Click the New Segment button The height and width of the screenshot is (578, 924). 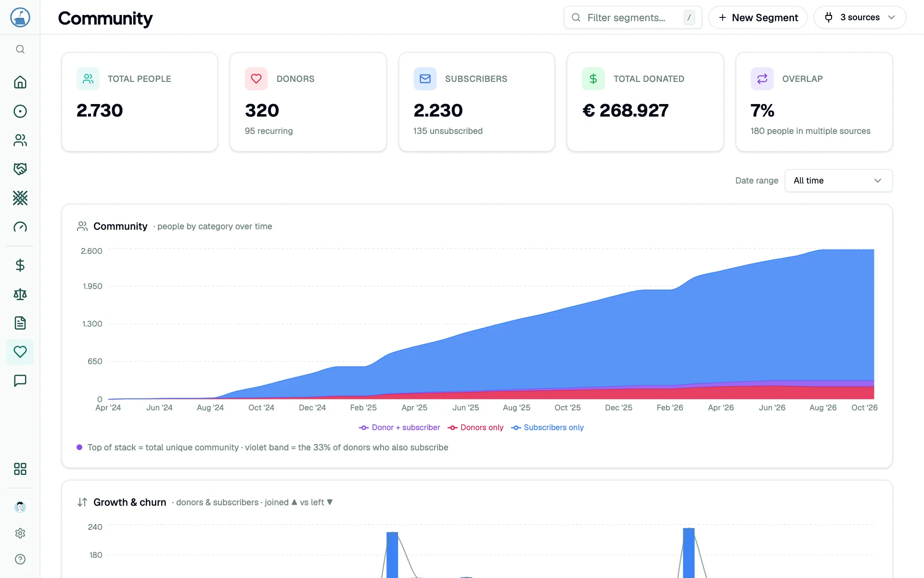757,17
